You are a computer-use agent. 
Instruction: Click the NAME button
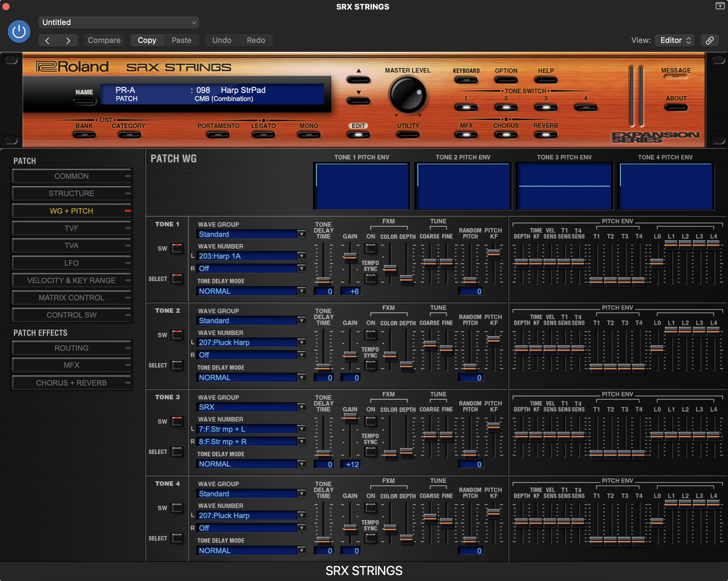[84, 101]
